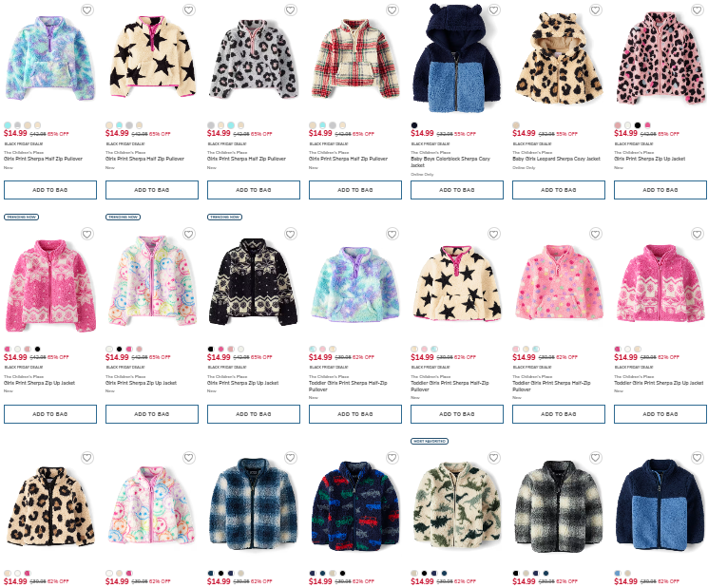Tap heart on leopard hooded baby jacket
The height and width of the screenshot is (588, 708).
596,9
